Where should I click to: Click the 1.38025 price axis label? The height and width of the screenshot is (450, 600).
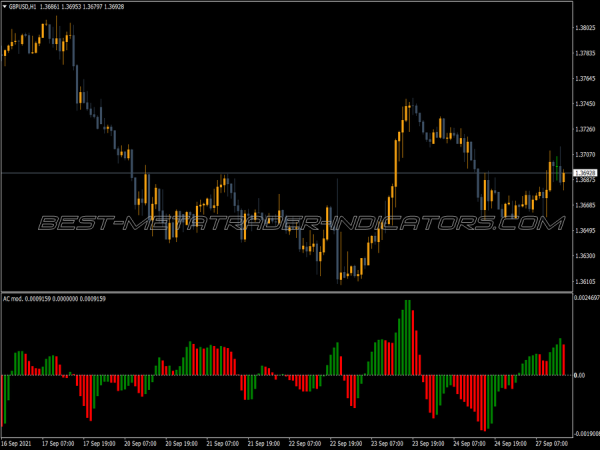point(586,28)
